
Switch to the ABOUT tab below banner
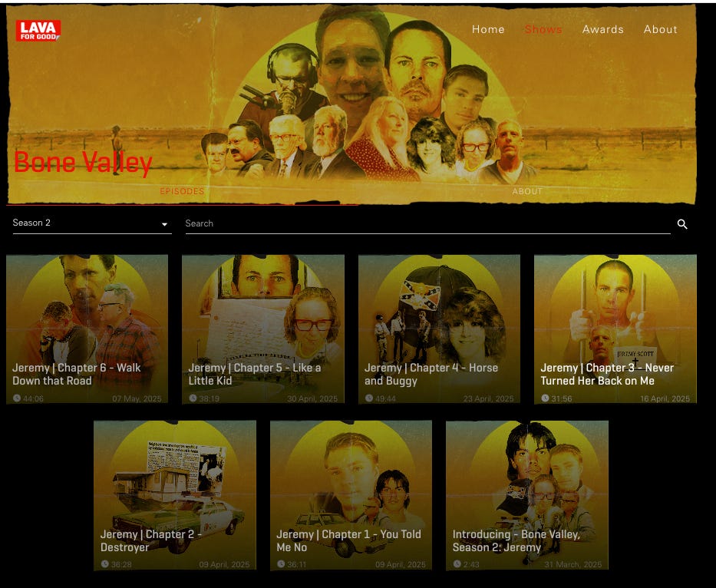tap(527, 191)
